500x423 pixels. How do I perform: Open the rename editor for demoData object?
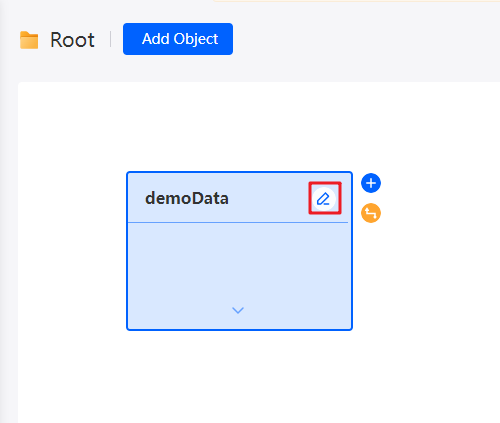tap(323, 199)
